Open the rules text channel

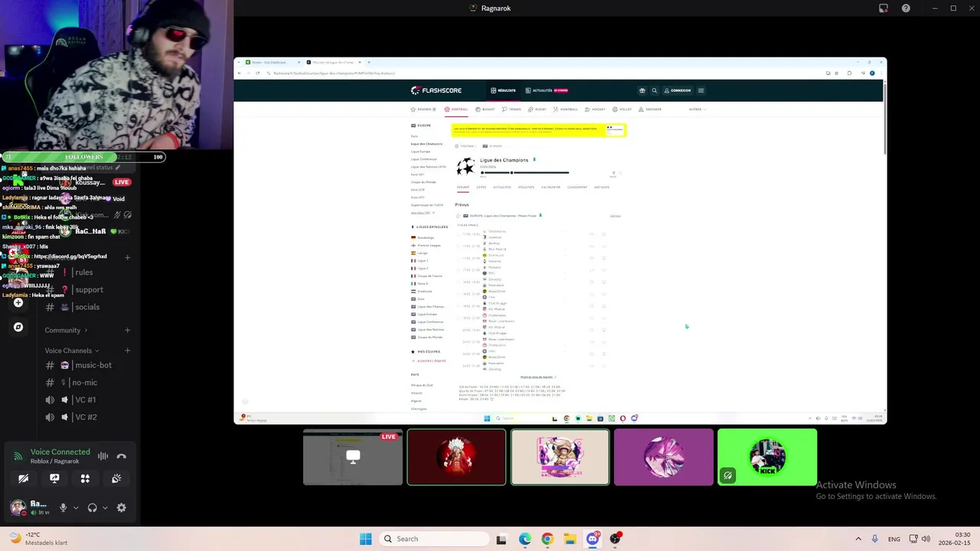tap(83, 272)
